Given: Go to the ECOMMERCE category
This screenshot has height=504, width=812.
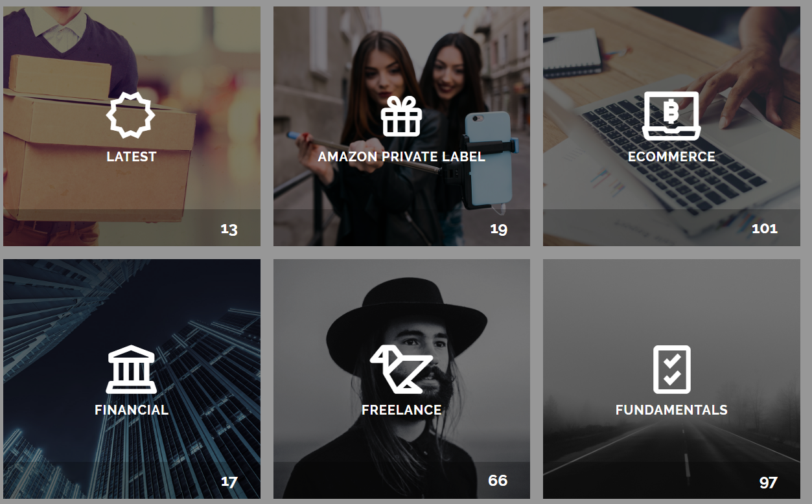Looking at the screenshot, I should [x=671, y=157].
